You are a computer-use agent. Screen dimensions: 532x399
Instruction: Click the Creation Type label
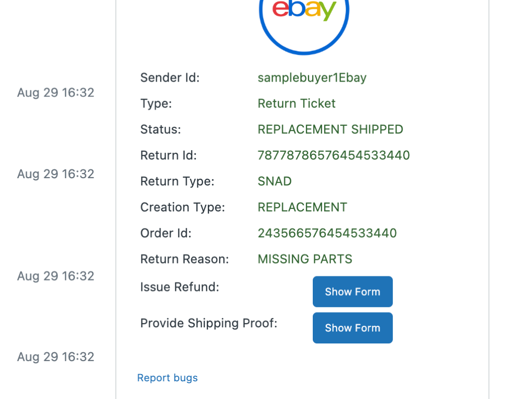click(182, 207)
